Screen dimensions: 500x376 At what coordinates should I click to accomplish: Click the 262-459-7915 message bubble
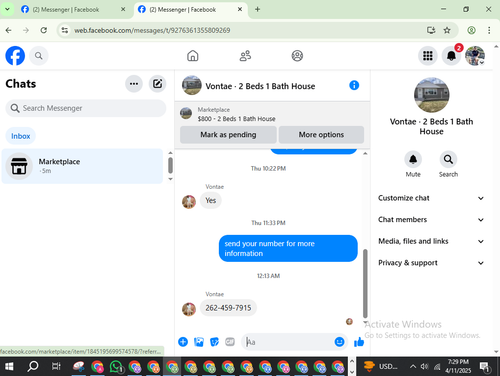click(x=228, y=308)
